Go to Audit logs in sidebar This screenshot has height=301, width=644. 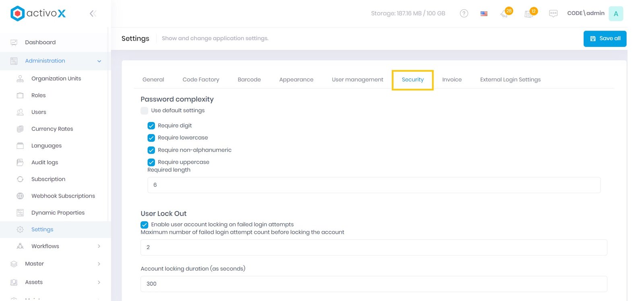pyautogui.click(x=45, y=163)
